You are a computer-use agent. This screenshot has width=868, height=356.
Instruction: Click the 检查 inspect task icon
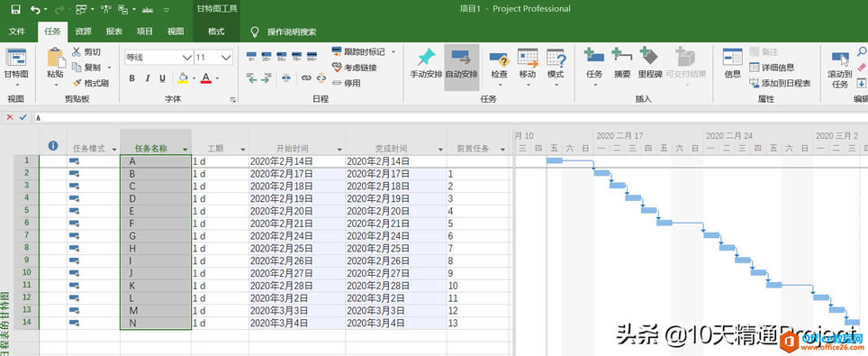500,59
